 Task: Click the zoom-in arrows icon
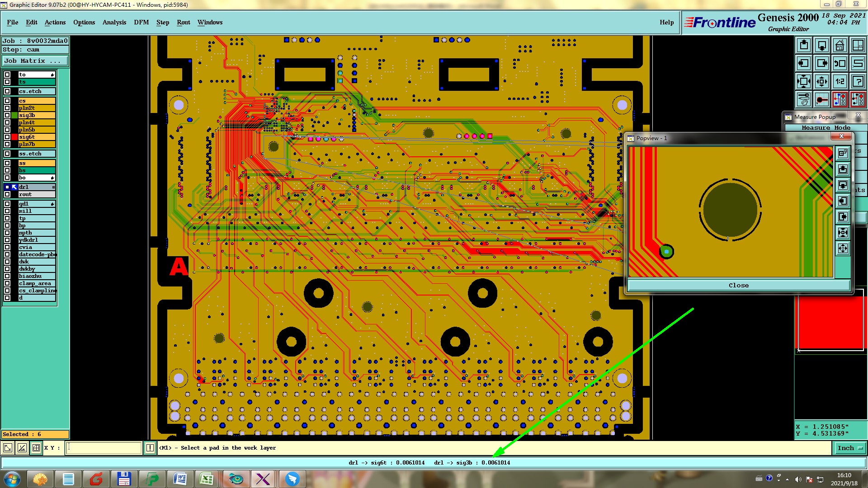point(822,81)
